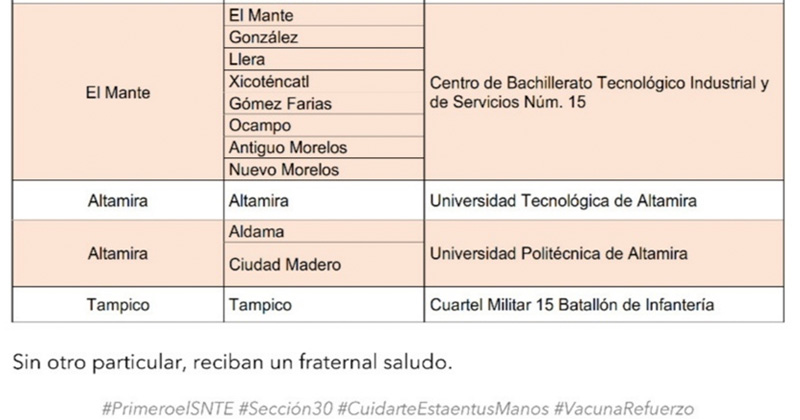Image resolution: width=800 pixels, height=420 pixels.
Task: Click the 'Sin otro particular' closing sentence
Action: [232, 360]
